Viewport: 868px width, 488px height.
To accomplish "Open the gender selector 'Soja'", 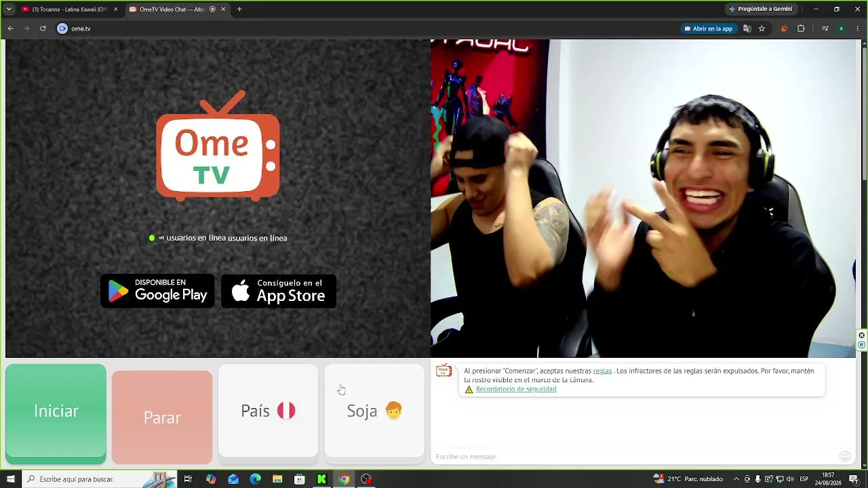I will (374, 411).
